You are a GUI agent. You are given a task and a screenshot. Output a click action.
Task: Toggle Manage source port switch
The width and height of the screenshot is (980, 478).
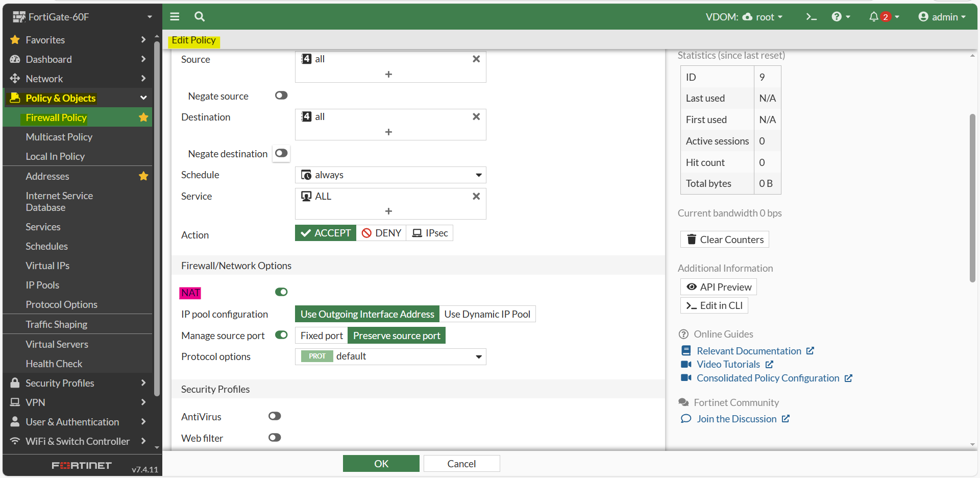tap(281, 335)
